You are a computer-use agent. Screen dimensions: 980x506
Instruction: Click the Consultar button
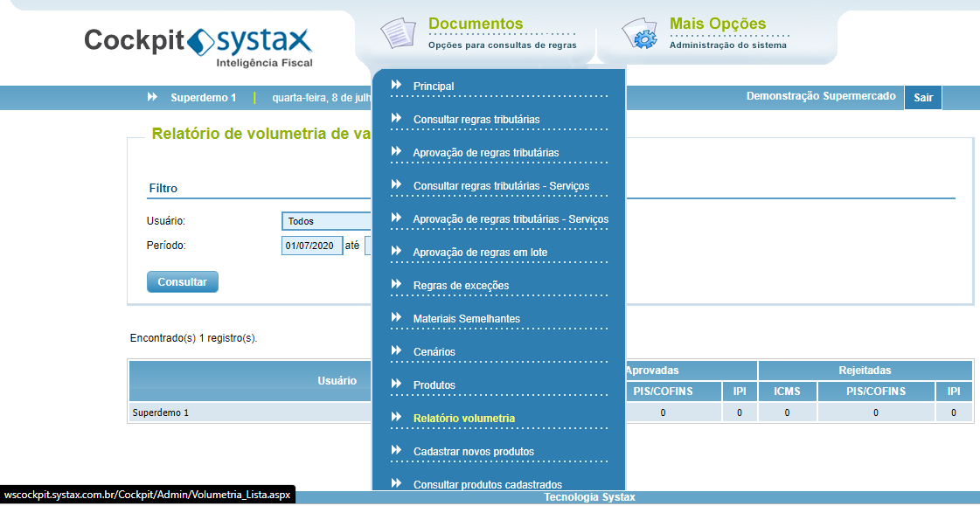183,281
